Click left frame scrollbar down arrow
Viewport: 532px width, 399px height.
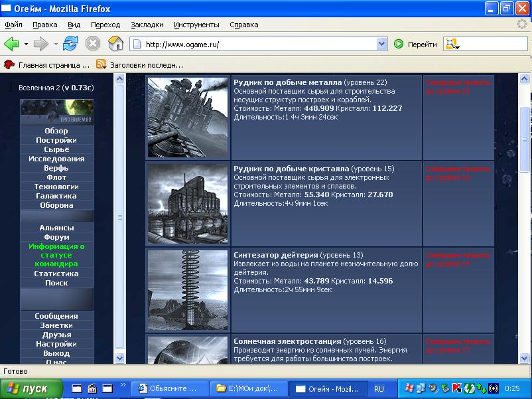pyautogui.click(x=120, y=358)
